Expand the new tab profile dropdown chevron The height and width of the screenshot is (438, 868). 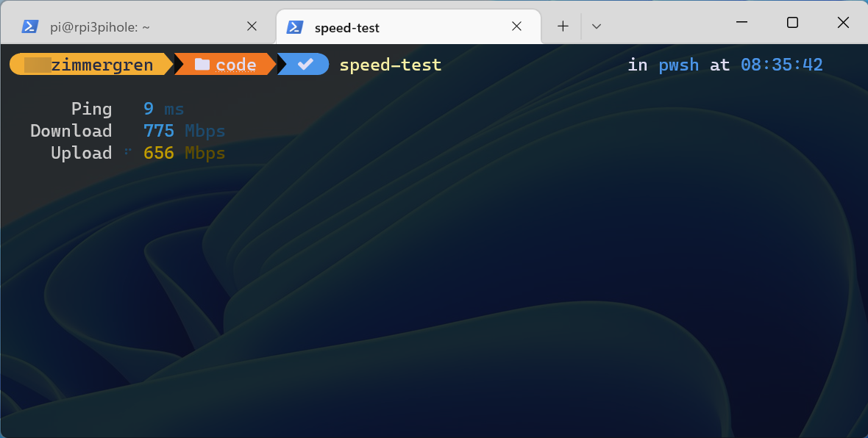click(597, 26)
